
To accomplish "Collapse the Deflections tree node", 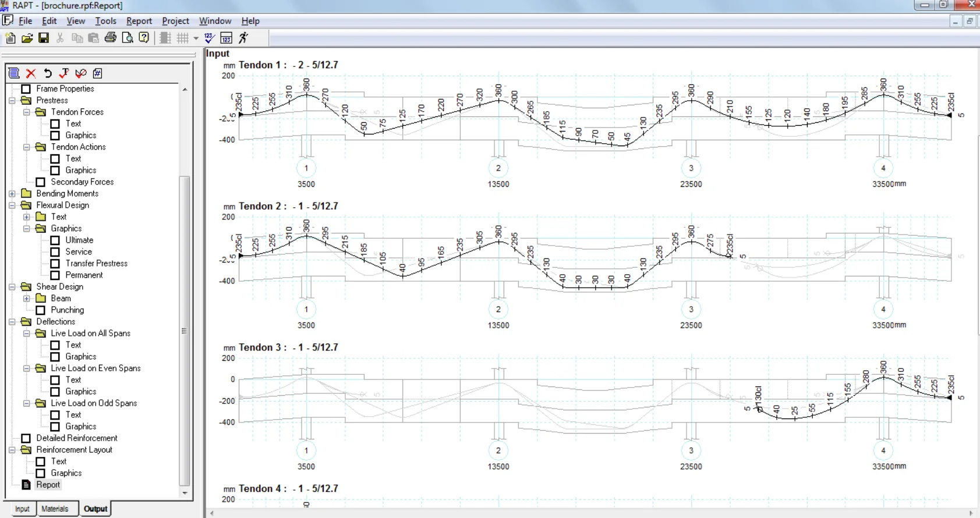I will click(12, 322).
